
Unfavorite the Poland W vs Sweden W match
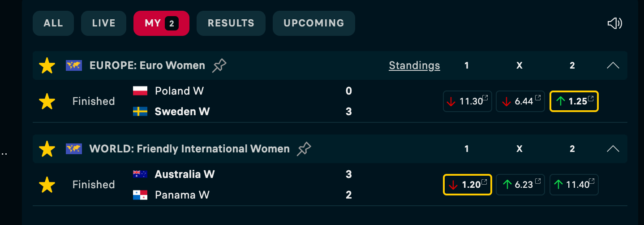click(x=47, y=102)
